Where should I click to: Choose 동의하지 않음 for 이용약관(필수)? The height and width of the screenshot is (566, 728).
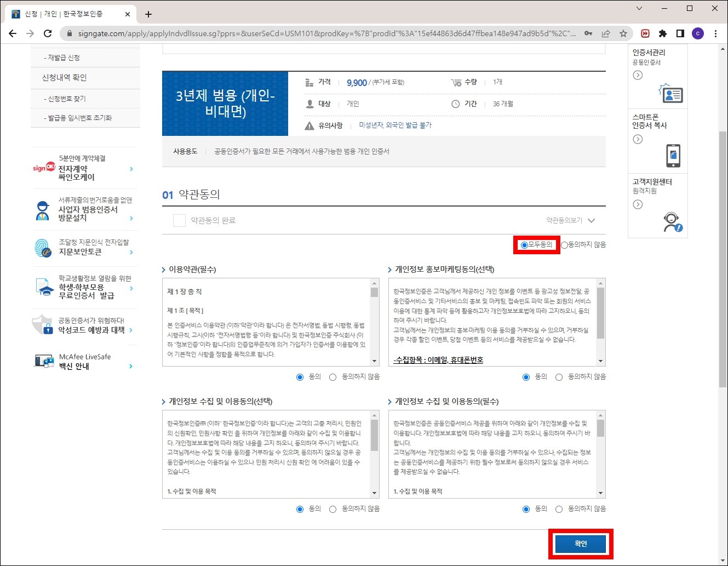tap(333, 377)
